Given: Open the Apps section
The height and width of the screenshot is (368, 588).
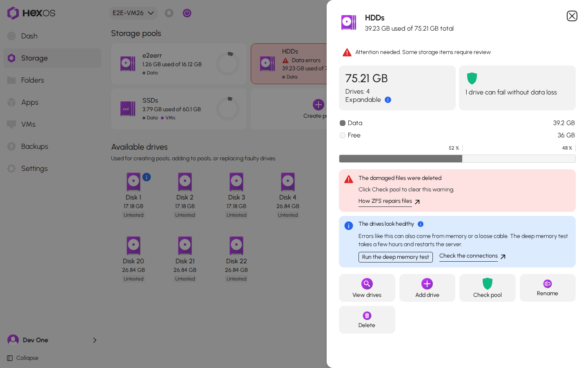Looking at the screenshot, I should click(52, 102).
